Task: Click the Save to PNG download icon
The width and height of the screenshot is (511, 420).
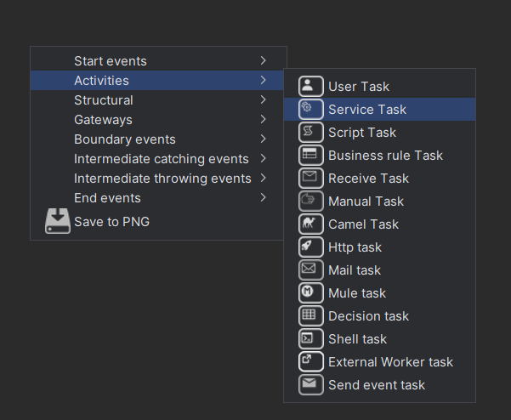Action: click(58, 221)
